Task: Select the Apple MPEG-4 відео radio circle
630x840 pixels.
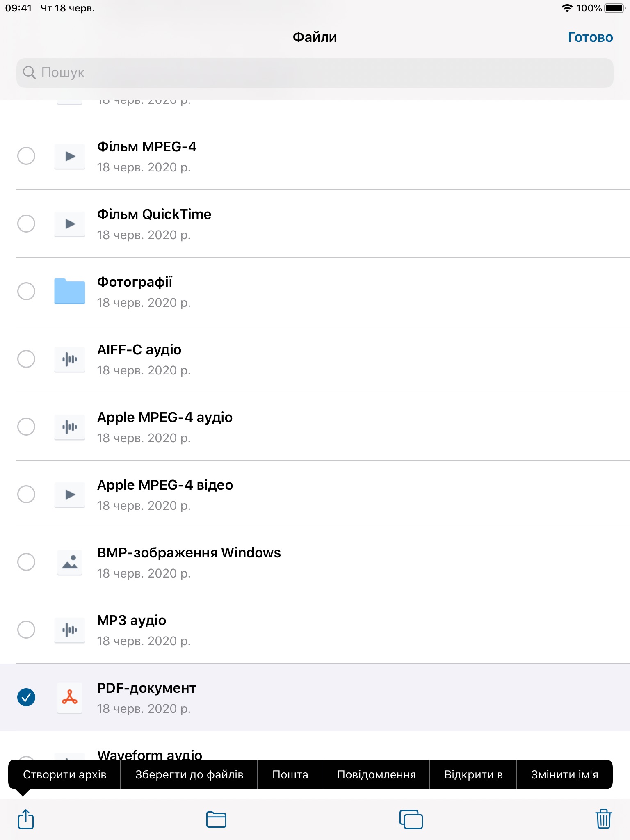Action: pyautogui.click(x=26, y=494)
